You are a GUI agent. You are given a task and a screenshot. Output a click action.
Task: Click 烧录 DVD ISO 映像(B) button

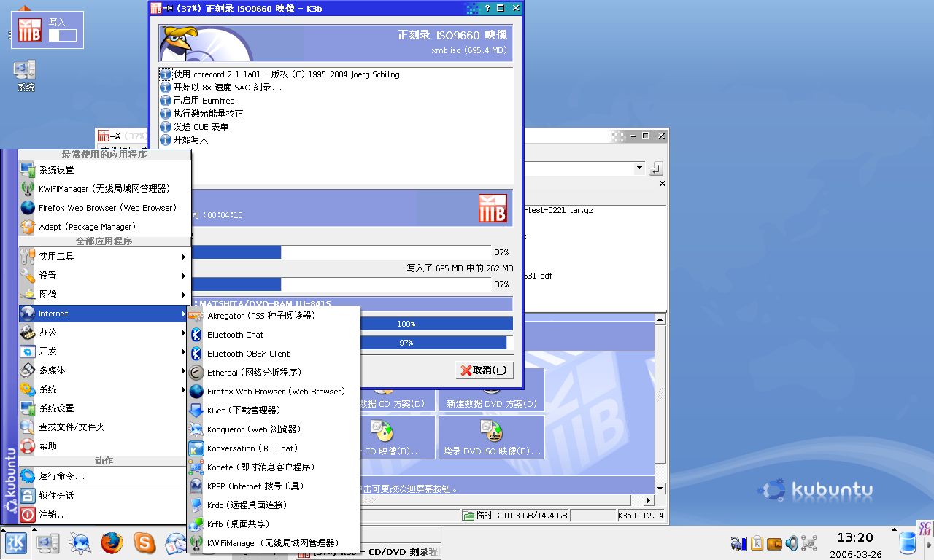(491, 437)
